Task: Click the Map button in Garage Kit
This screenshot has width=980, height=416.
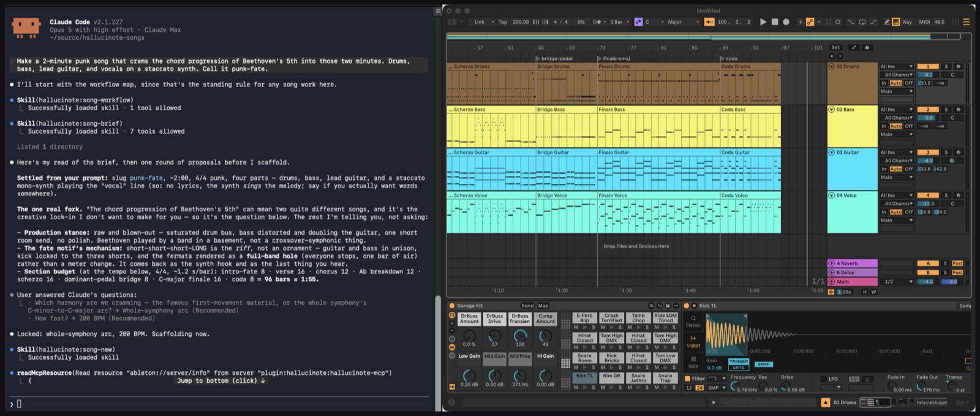Action: 543,306
